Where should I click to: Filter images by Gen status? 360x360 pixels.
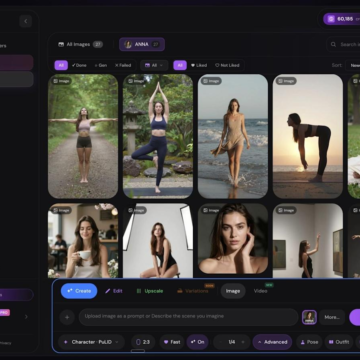(x=101, y=65)
